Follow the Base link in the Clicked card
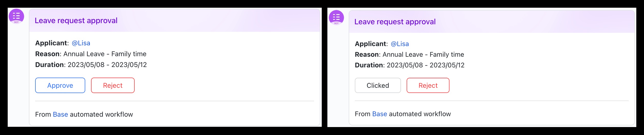The height and width of the screenshot is (135, 644). pos(379,114)
